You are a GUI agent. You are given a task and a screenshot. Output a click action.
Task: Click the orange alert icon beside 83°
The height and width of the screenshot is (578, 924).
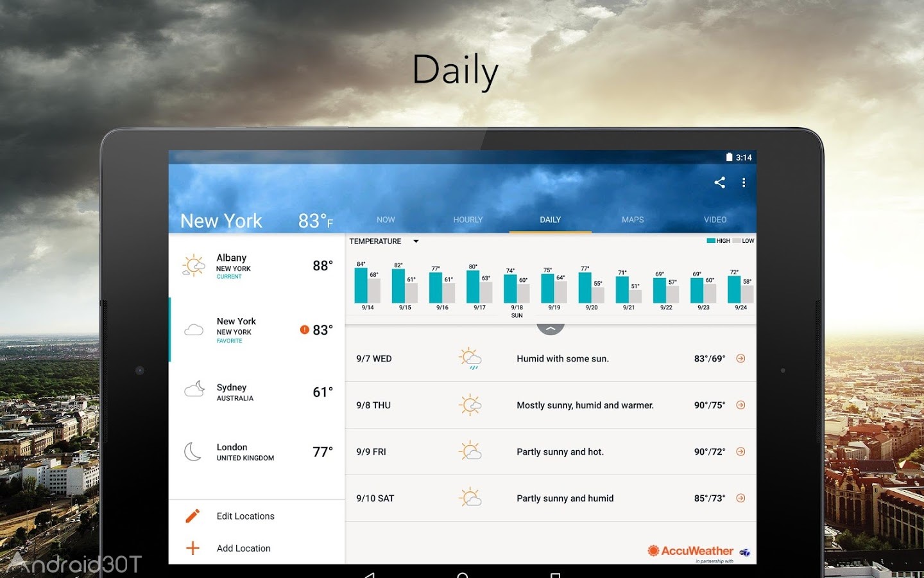305,329
